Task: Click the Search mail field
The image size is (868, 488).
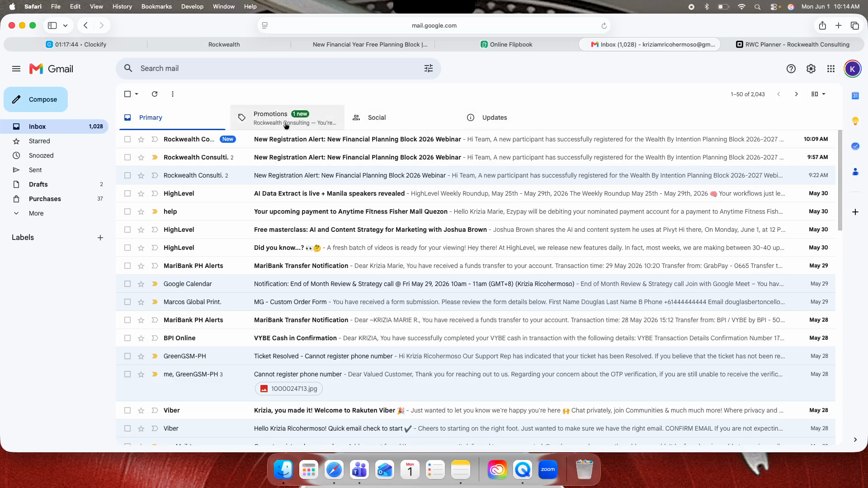Action: click(278, 68)
